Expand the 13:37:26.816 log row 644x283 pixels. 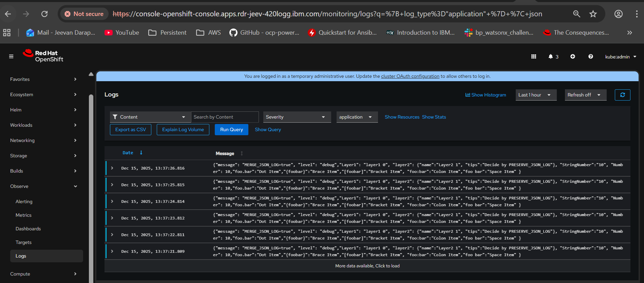pyautogui.click(x=112, y=168)
